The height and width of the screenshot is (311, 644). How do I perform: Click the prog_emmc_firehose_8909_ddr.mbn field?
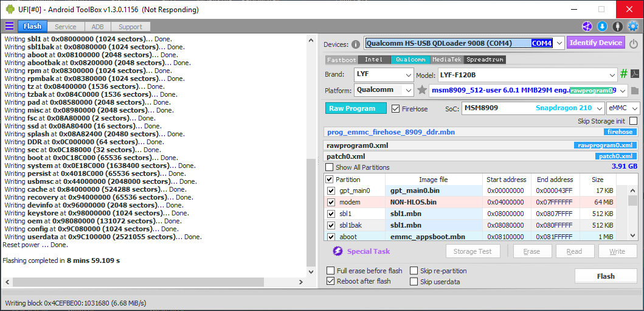[481, 132]
